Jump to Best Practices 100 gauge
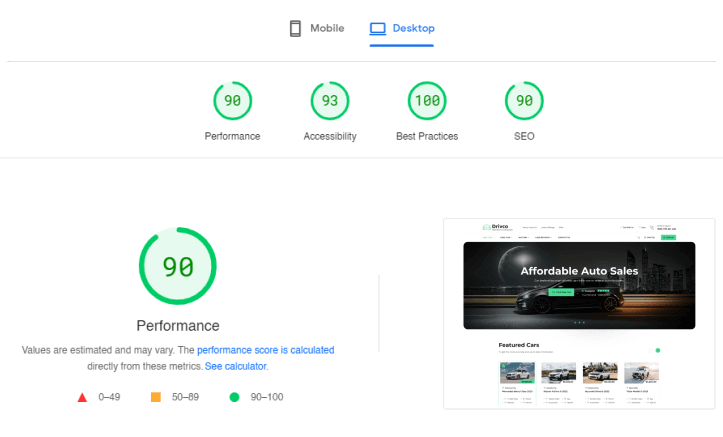The image size is (723, 437). click(x=427, y=100)
